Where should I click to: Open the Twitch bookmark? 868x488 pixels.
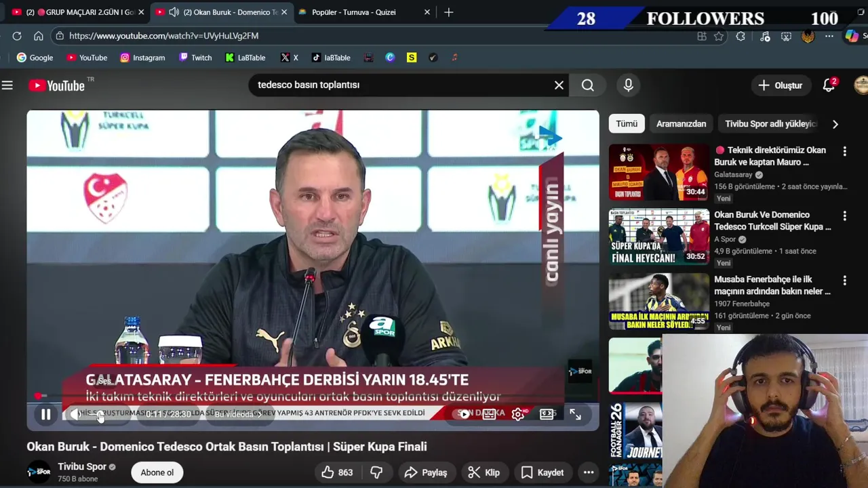[195, 58]
